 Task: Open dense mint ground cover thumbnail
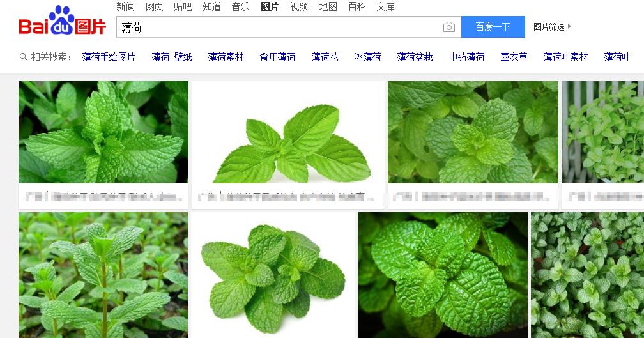(x=587, y=275)
